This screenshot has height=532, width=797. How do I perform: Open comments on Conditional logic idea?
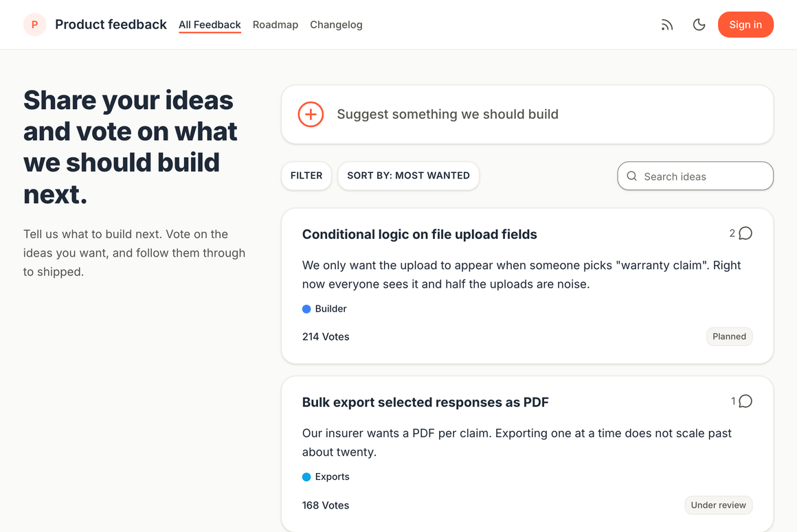pyautogui.click(x=741, y=233)
